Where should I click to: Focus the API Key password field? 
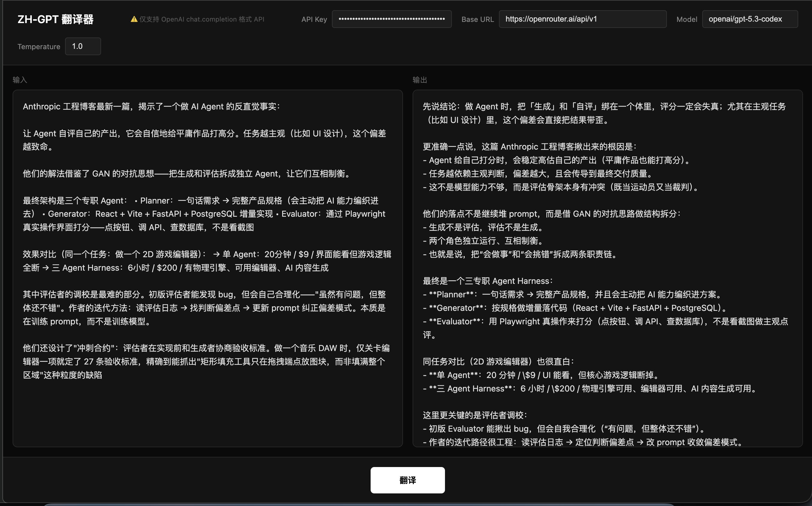click(x=391, y=19)
